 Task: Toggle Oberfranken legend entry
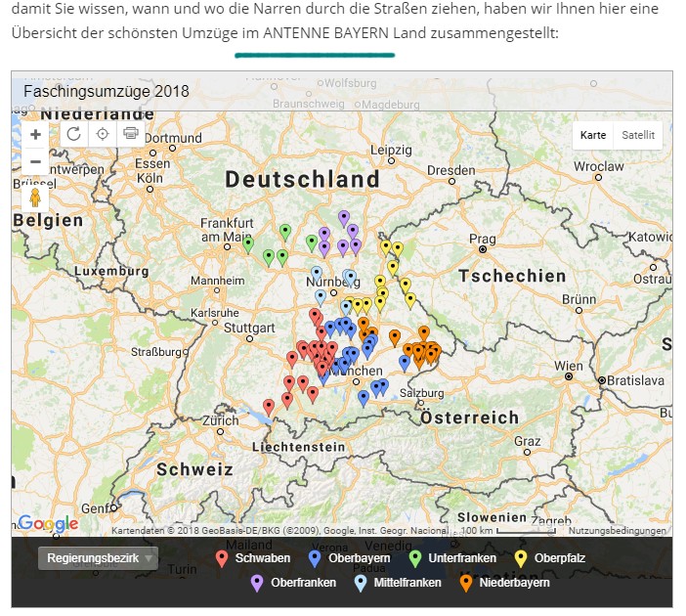pos(293,583)
